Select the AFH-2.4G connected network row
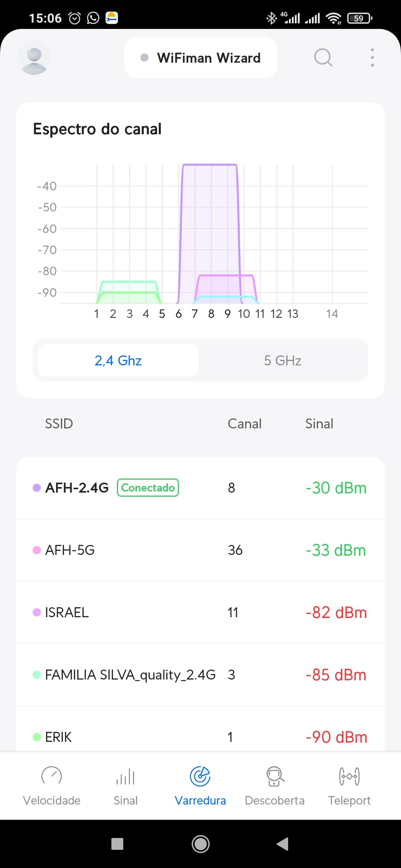Screen dimensions: 401x868 (x=200, y=488)
